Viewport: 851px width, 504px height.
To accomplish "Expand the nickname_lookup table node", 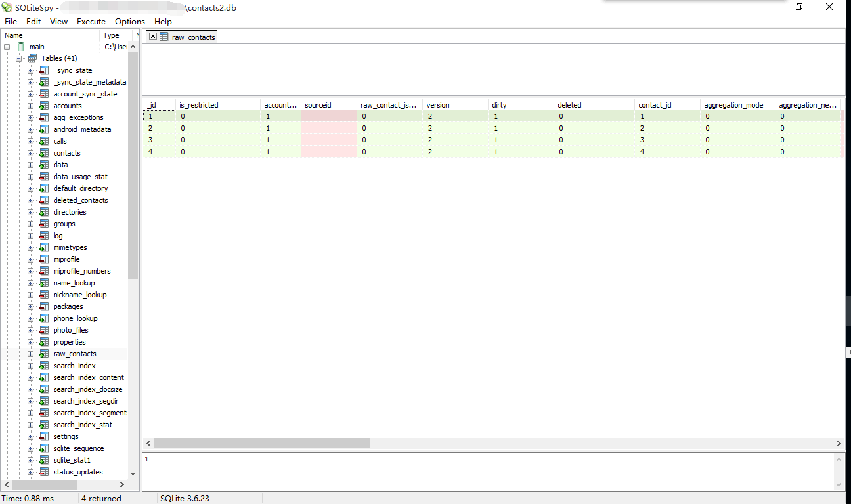I will click(x=31, y=295).
